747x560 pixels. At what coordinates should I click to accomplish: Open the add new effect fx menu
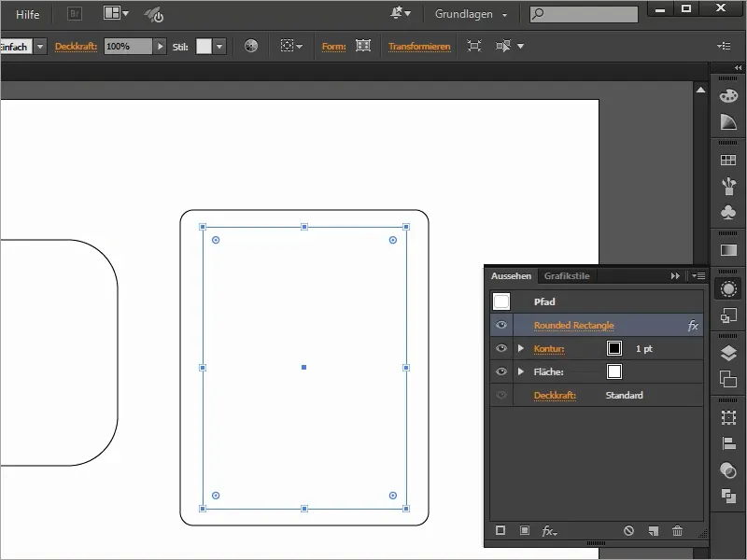(x=549, y=530)
